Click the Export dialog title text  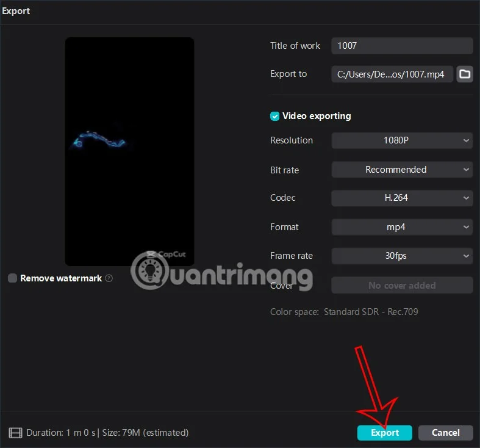pyautogui.click(x=16, y=11)
